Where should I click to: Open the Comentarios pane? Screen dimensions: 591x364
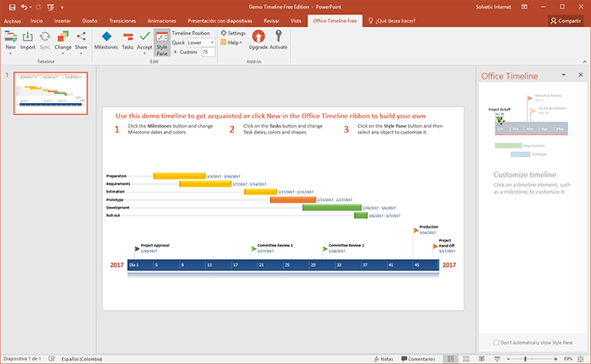coord(418,359)
